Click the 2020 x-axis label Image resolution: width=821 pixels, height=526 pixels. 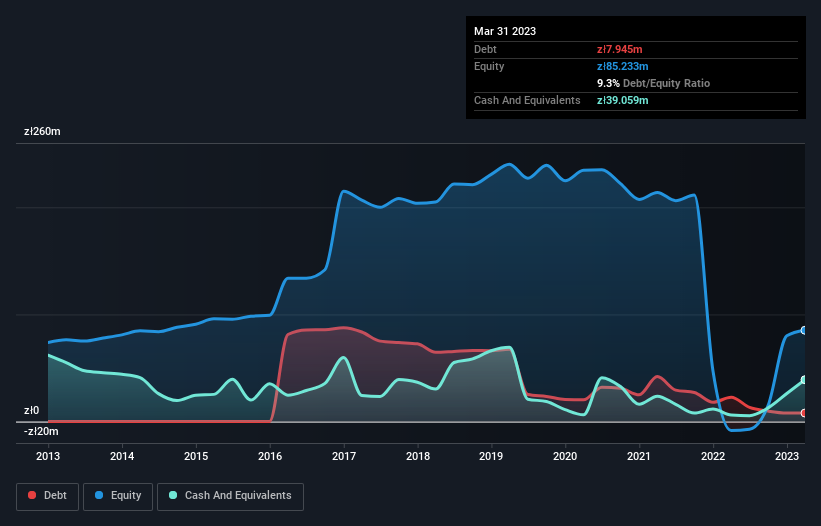pyautogui.click(x=565, y=456)
